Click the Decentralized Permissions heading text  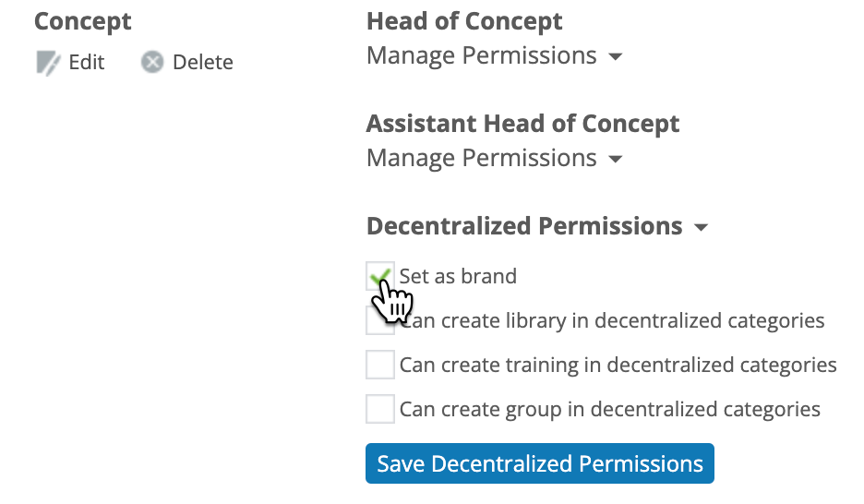click(x=524, y=226)
